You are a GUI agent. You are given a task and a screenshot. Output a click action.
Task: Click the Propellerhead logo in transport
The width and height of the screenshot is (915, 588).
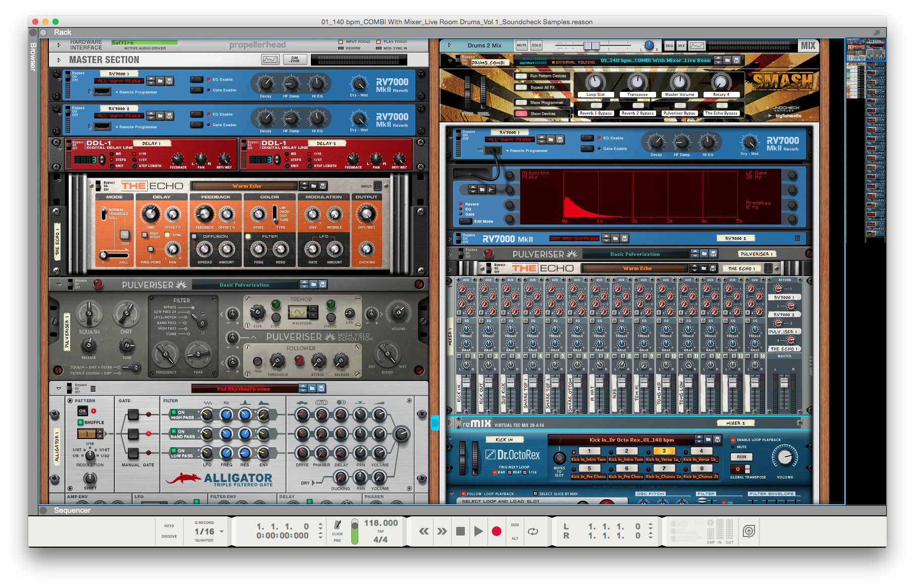tap(749, 531)
